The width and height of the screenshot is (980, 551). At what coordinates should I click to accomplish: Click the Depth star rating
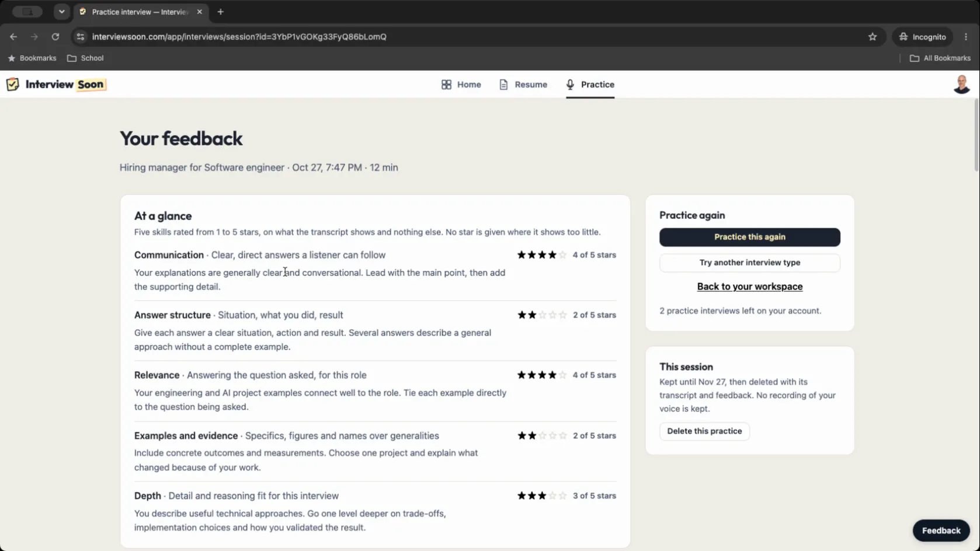(542, 496)
